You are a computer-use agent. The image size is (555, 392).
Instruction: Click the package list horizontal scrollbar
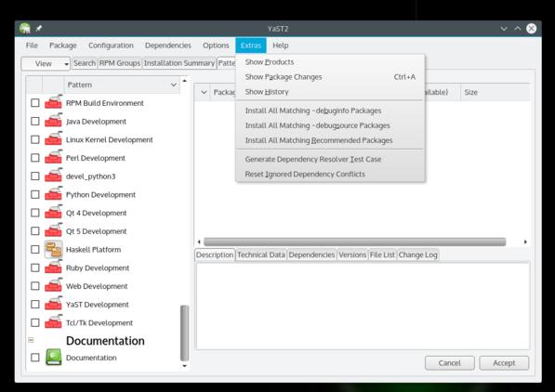click(x=355, y=242)
